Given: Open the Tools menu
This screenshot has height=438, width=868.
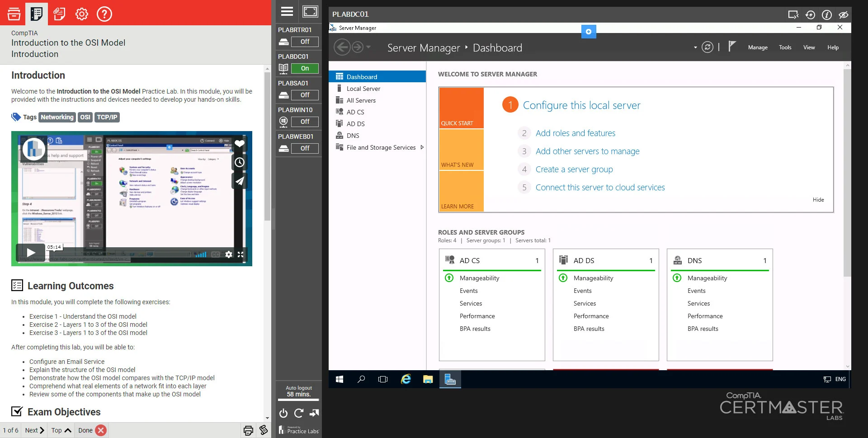Looking at the screenshot, I should click(785, 47).
